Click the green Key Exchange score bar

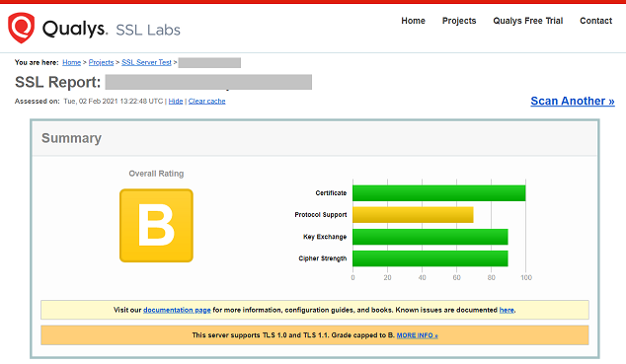(x=430, y=237)
